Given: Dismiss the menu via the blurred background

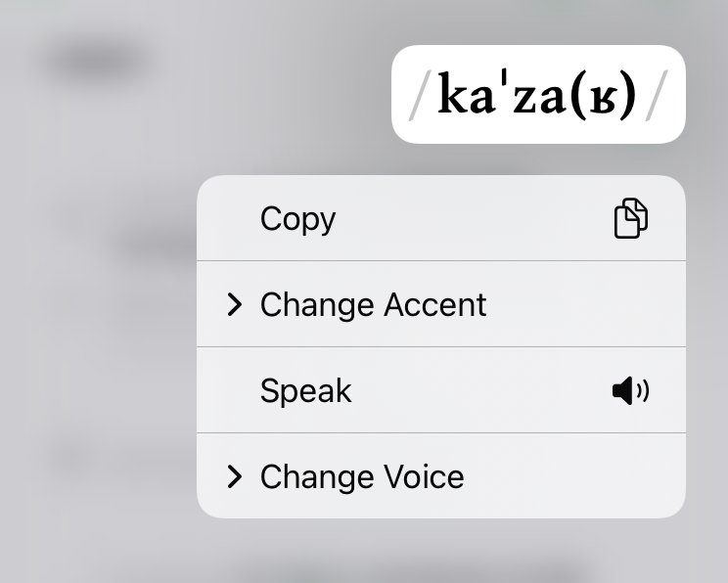Looking at the screenshot, I should tap(93, 325).
